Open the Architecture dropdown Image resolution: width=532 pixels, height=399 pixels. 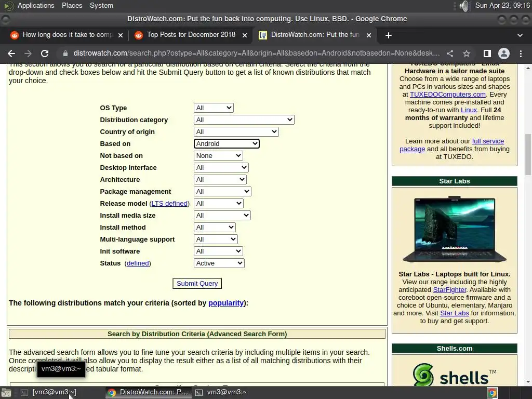click(220, 179)
